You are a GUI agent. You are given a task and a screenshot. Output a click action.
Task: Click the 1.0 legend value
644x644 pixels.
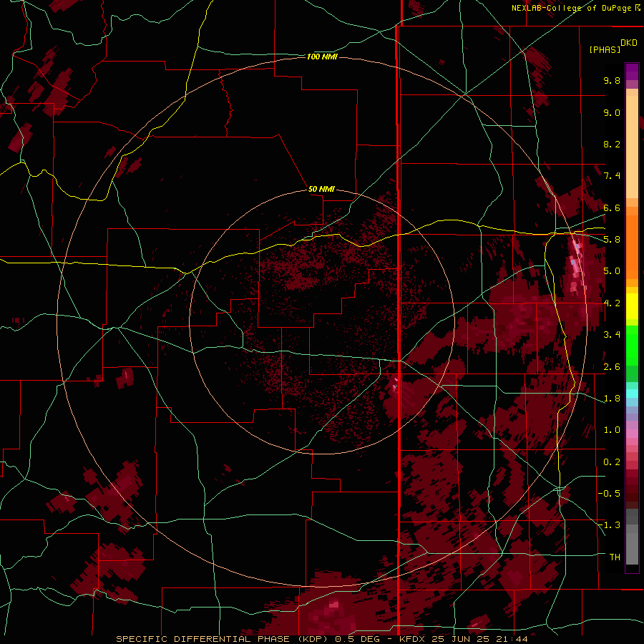(x=612, y=430)
